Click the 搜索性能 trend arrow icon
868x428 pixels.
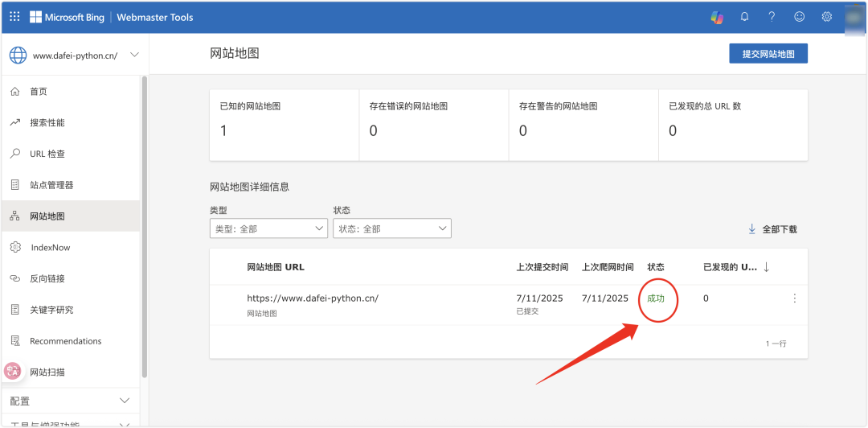15,122
